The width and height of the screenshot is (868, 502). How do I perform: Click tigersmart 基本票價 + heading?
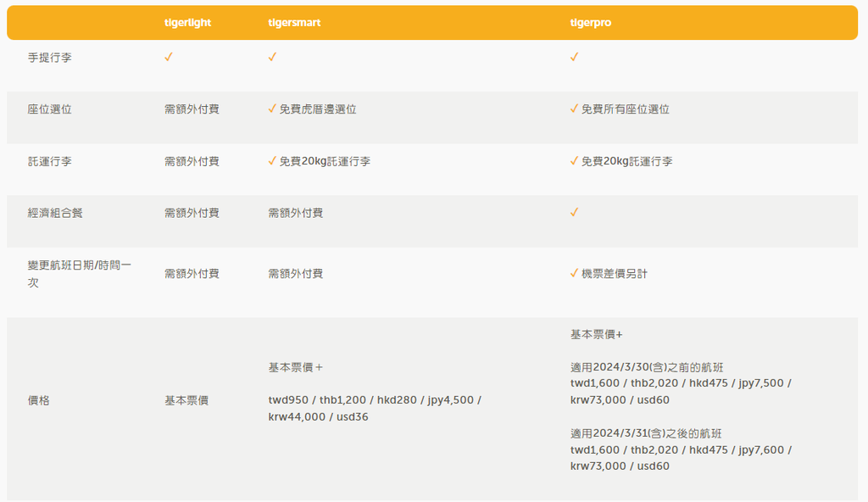296,367
